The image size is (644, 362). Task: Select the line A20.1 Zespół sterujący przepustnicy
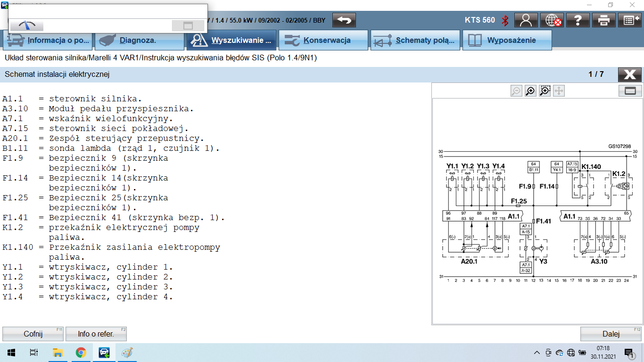tap(103, 138)
